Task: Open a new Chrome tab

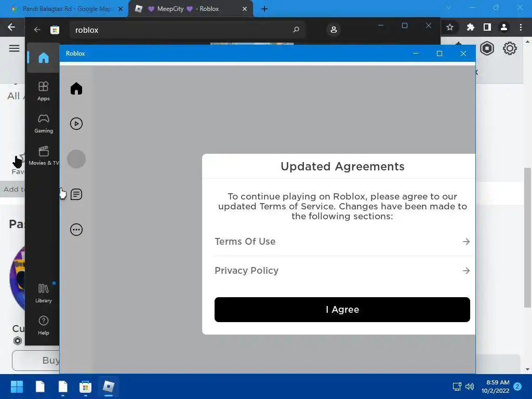Action: point(264,9)
